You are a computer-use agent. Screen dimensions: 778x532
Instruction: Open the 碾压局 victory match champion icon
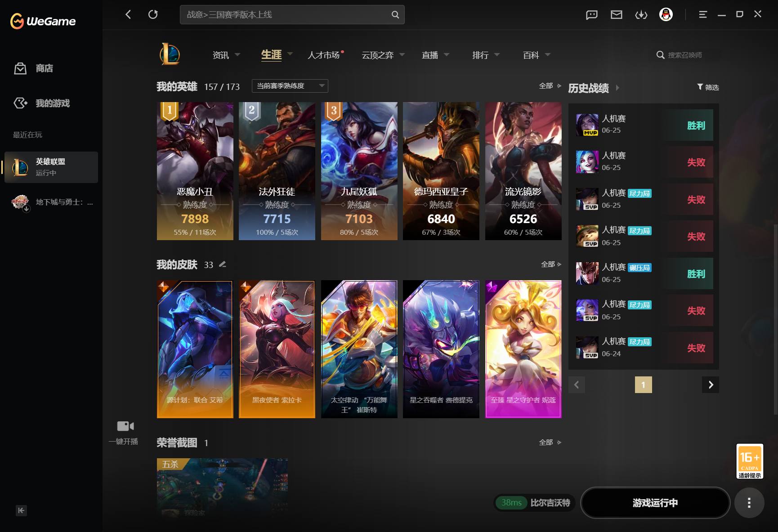click(587, 273)
